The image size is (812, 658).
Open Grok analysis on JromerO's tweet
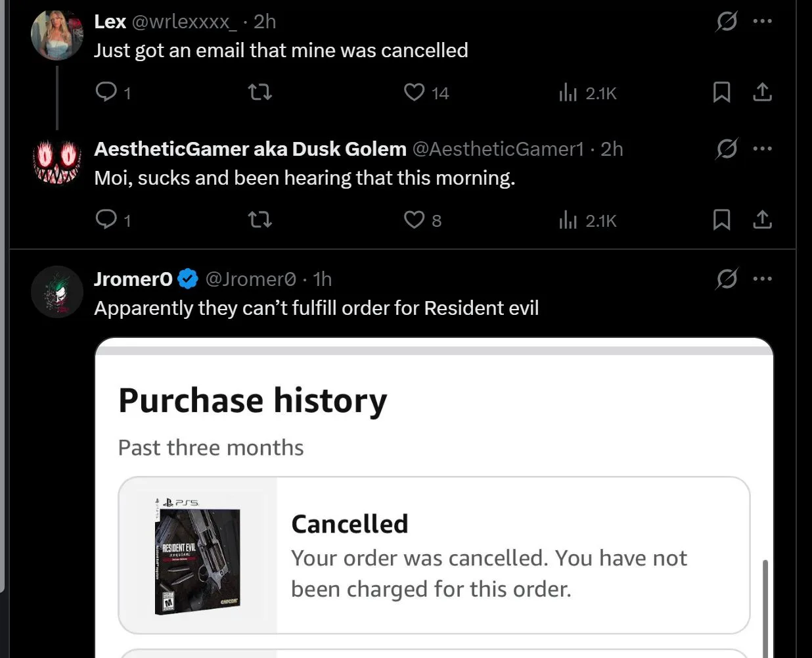[726, 279]
